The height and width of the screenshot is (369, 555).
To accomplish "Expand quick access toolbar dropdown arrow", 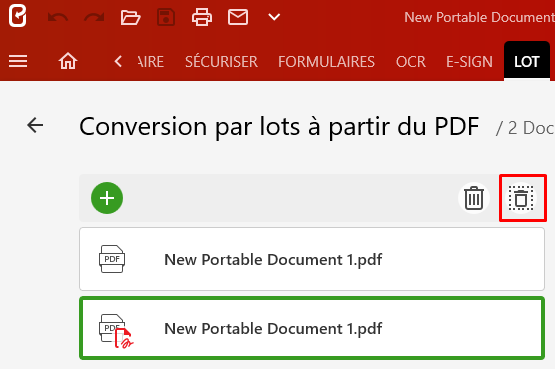I will click(x=274, y=17).
